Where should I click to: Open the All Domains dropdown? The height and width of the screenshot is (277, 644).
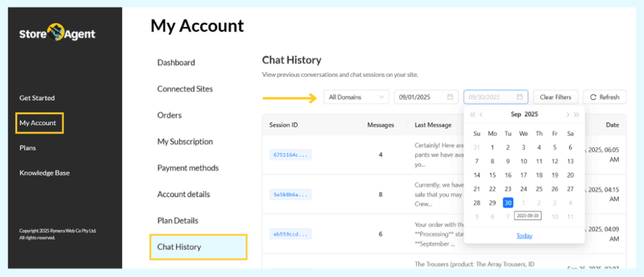click(357, 97)
